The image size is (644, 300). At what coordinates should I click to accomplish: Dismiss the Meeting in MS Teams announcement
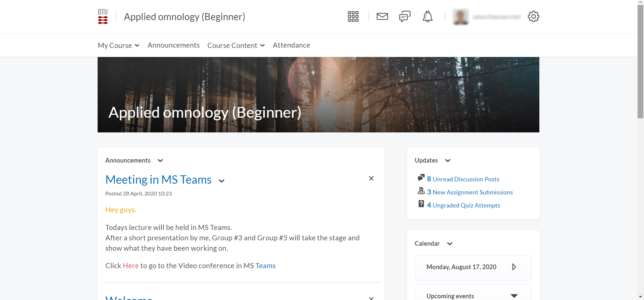click(371, 178)
